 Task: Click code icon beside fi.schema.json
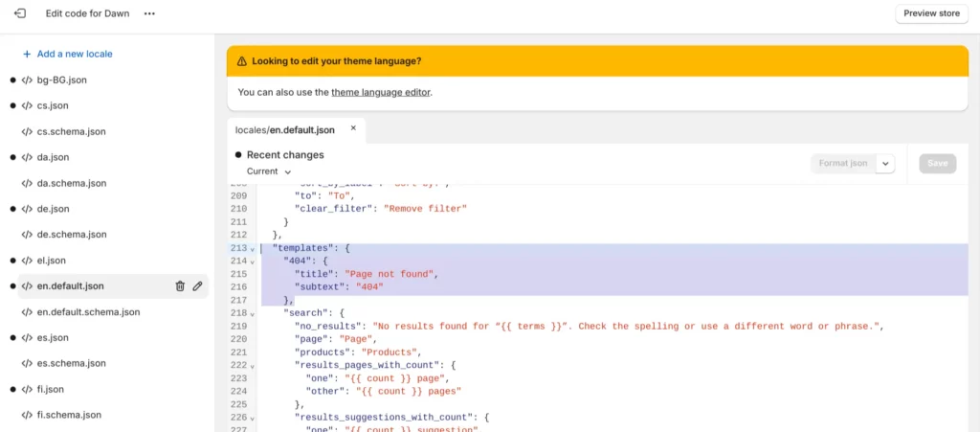[x=27, y=415]
